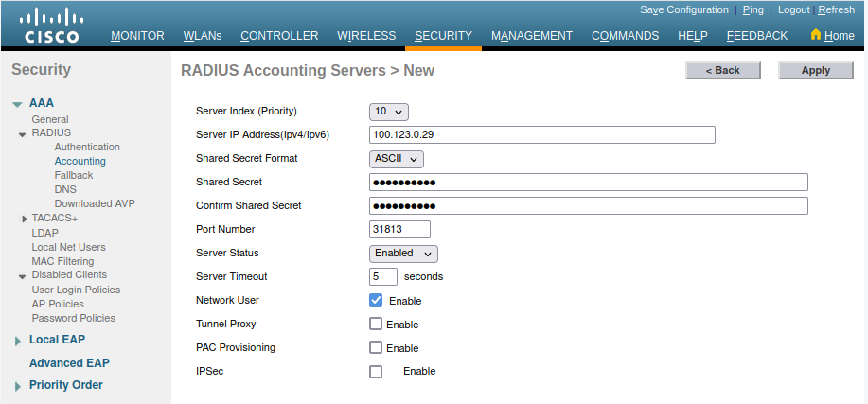Click the Port Number input field

click(399, 229)
